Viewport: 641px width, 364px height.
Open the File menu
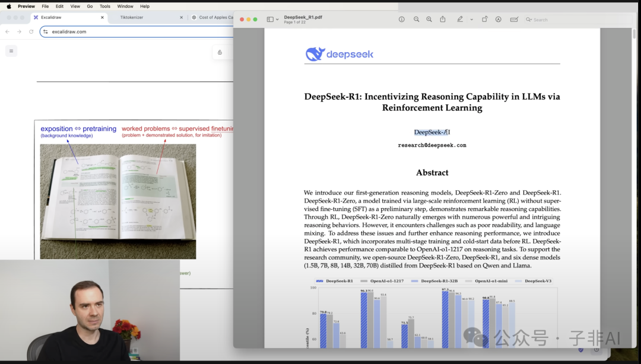45,6
